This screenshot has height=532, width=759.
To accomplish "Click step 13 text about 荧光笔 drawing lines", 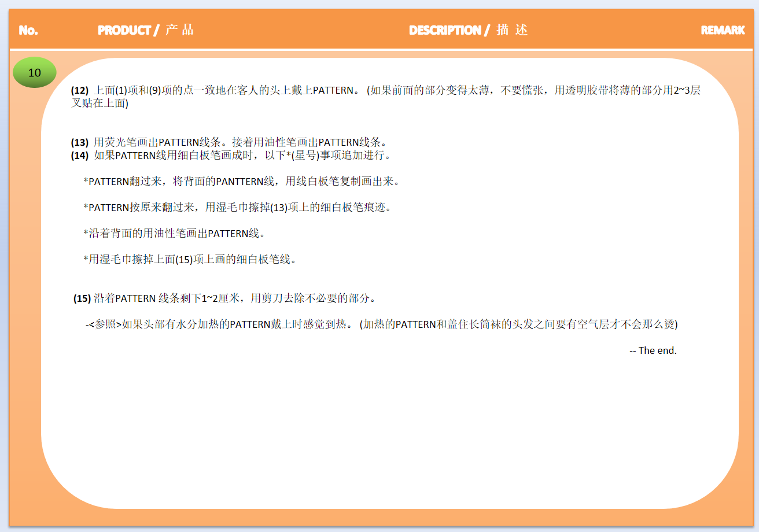I will (240, 142).
